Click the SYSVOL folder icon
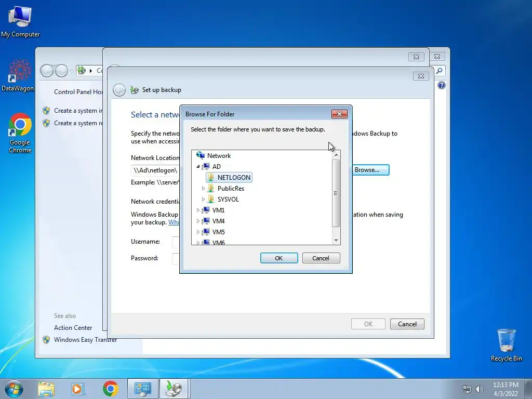The height and width of the screenshot is (399, 532). point(211,199)
